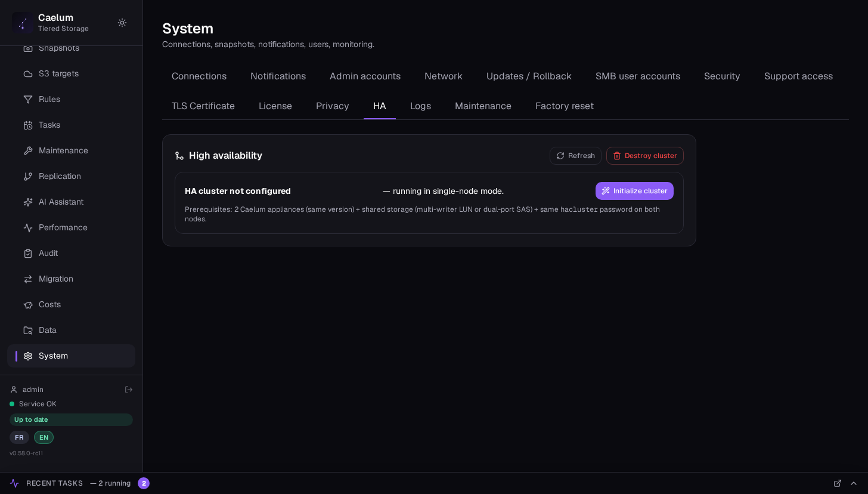
Task: Click the Migration arrows icon
Action: click(x=28, y=279)
